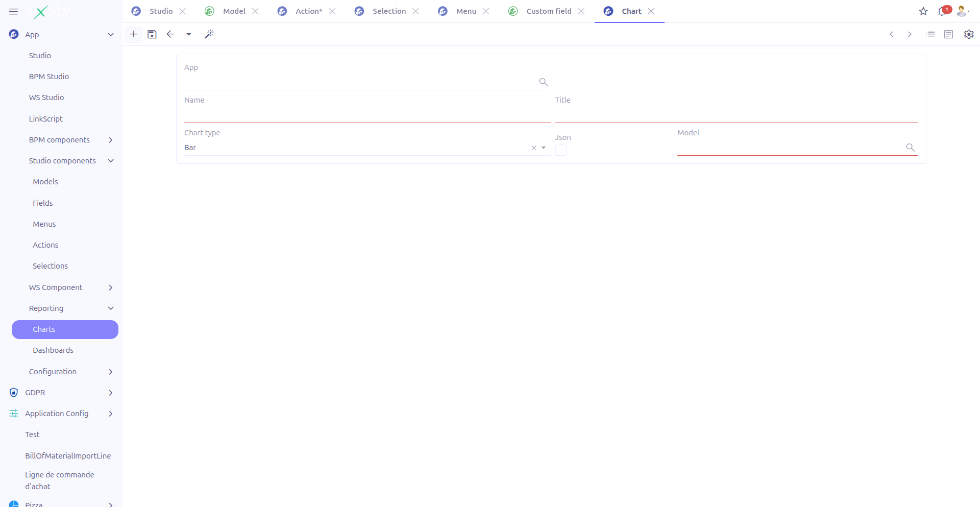
Task: Switch to the Selection tab
Action: 389,11
